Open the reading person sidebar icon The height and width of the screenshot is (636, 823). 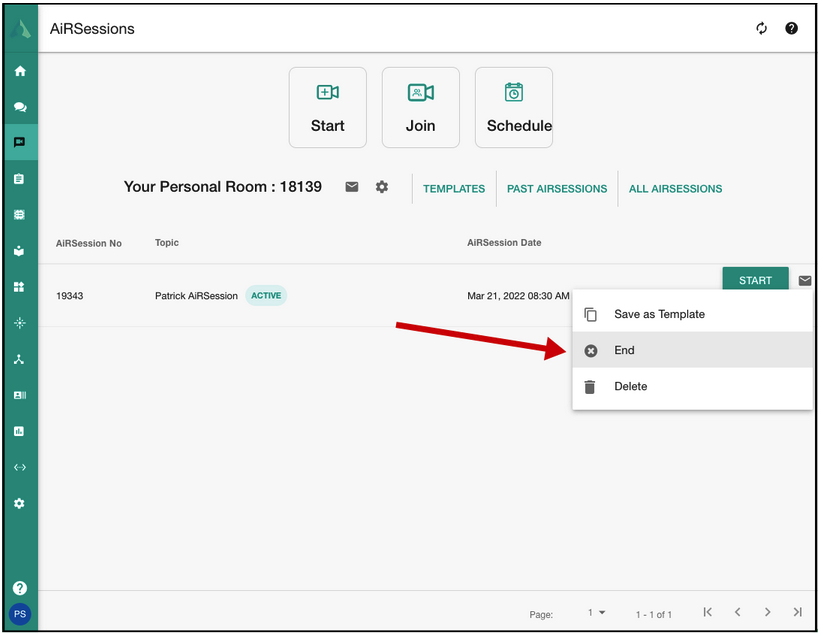pos(19,251)
